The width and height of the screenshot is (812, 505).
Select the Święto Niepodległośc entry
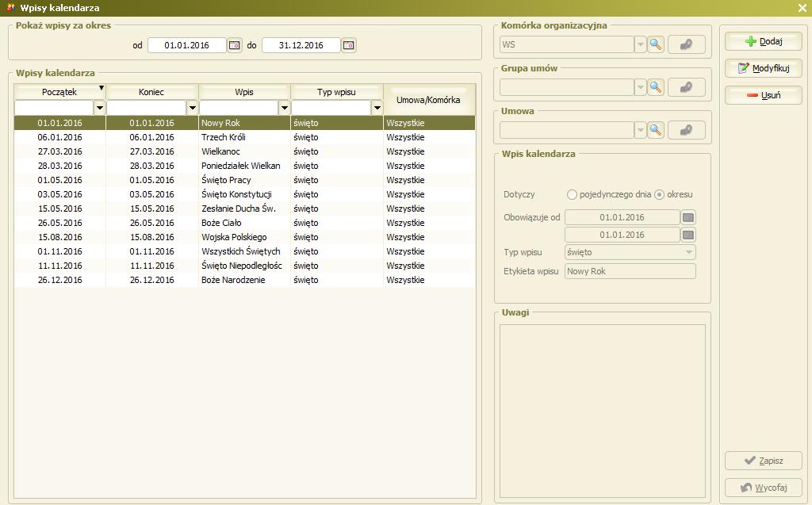pyautogui.click(x=244, y=266)
